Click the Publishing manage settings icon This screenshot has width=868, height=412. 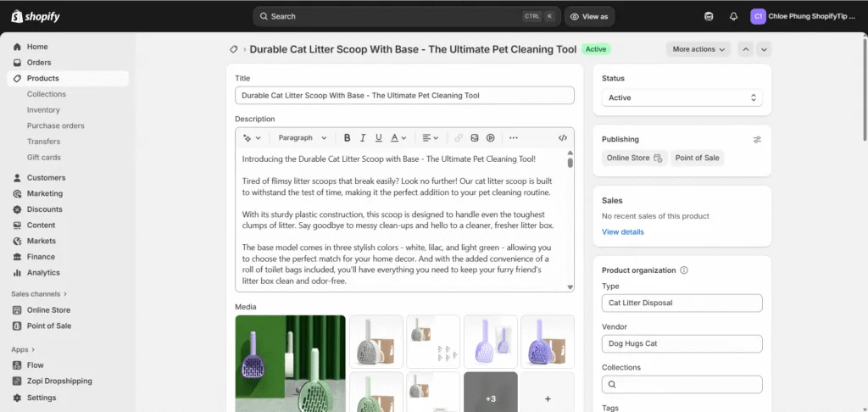tap(757, 140)
